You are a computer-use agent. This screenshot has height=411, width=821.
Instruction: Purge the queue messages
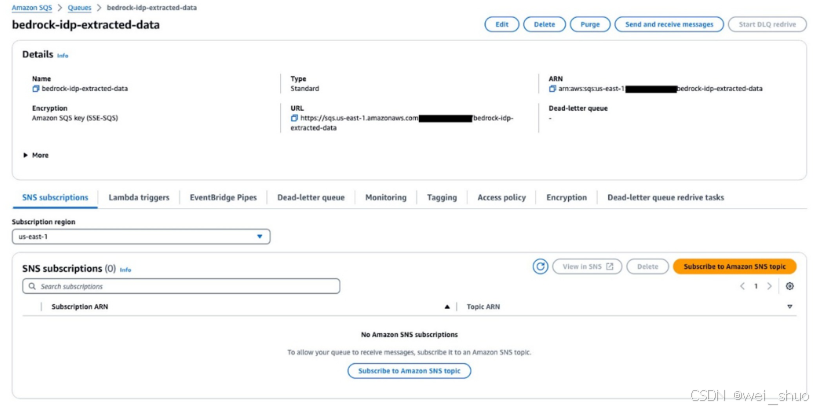590,25
